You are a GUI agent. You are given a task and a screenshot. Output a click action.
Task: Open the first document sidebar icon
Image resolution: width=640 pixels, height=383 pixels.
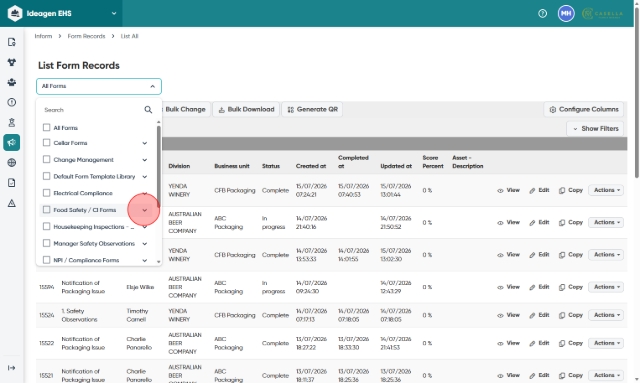pyautogui.click(x=11, y=42)
